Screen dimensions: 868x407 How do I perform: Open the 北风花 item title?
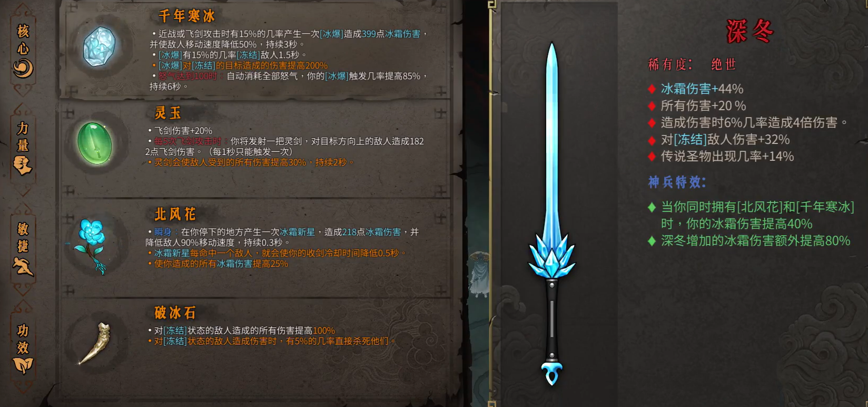175,214
